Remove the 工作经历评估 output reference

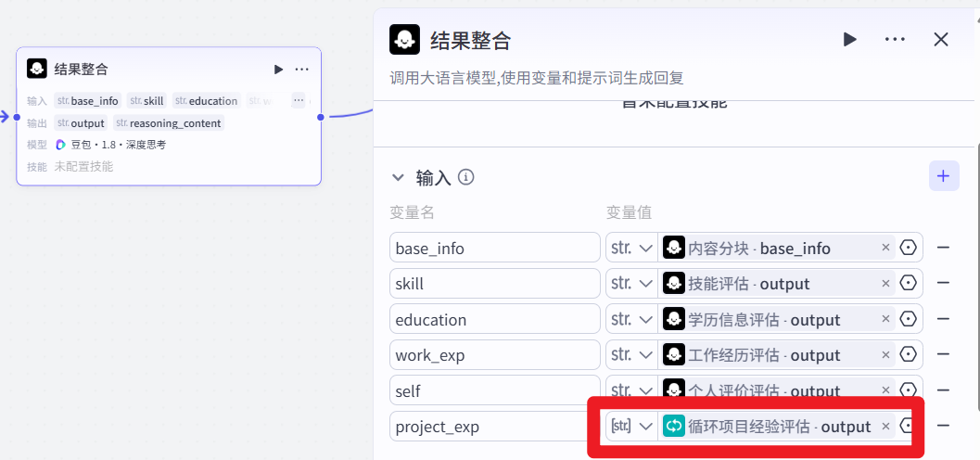click(885, 355)
